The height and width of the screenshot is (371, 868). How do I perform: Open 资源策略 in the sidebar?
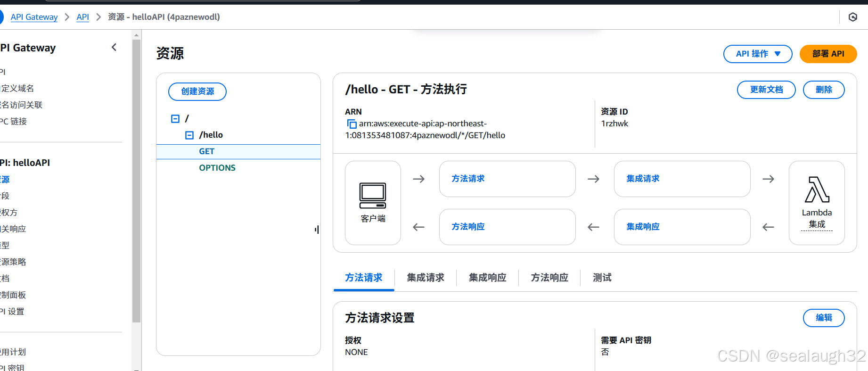(x=13, y=262)
